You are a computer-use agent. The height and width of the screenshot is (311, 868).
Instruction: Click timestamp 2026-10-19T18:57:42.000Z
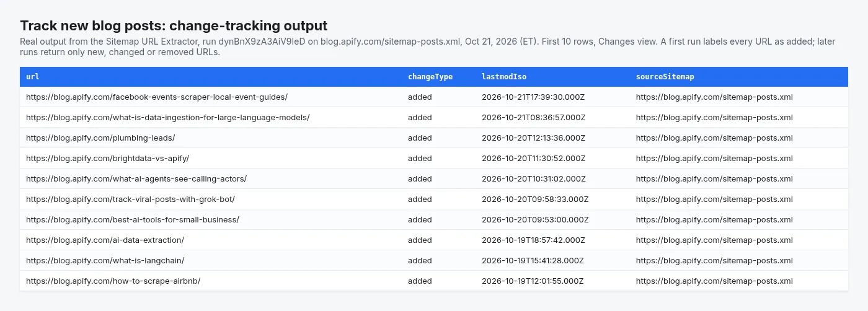click(x=534, y=240)
